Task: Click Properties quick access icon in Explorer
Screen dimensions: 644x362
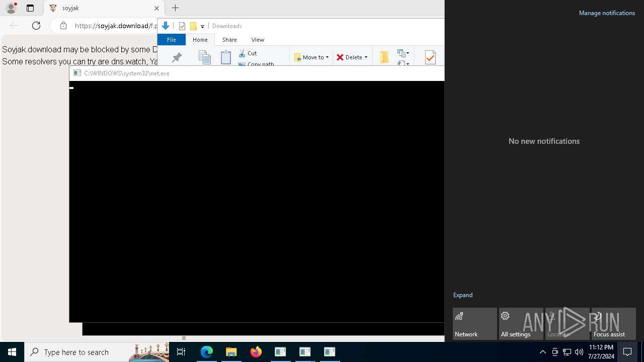Action: (x=182, y=26)
